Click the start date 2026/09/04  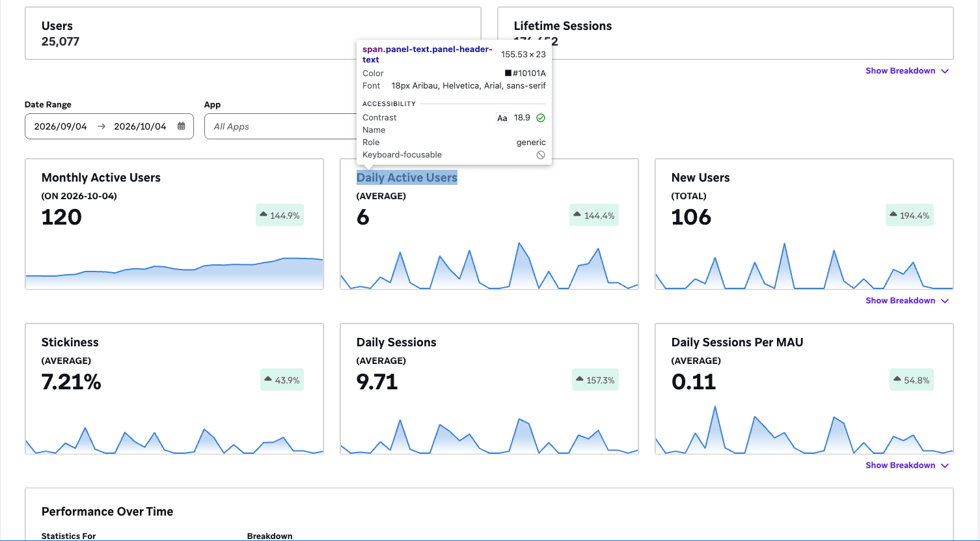[61, 126]
